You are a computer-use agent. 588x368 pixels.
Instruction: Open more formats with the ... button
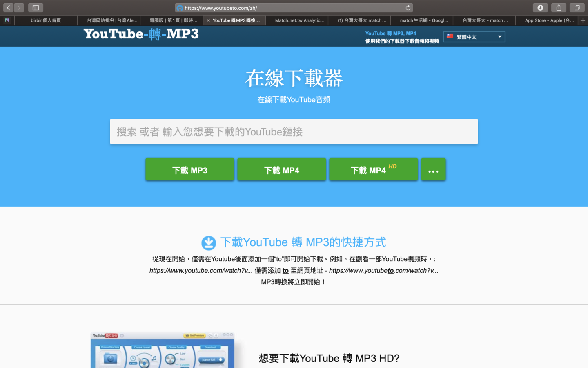click(x=433, y=169)
